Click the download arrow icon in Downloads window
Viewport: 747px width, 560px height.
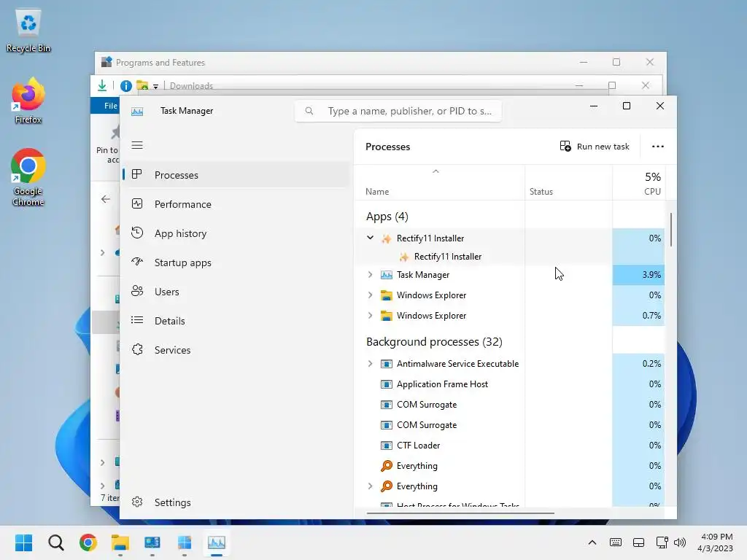[102, 85]
